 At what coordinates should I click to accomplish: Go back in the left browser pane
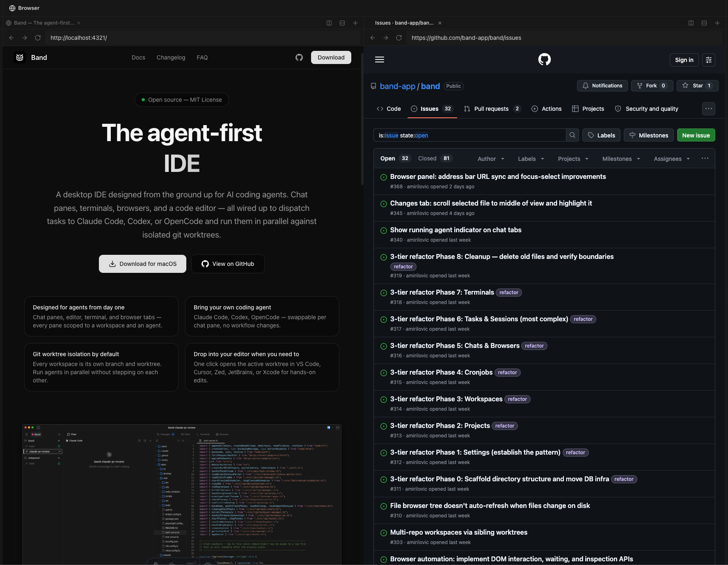[x=11, y=38]
